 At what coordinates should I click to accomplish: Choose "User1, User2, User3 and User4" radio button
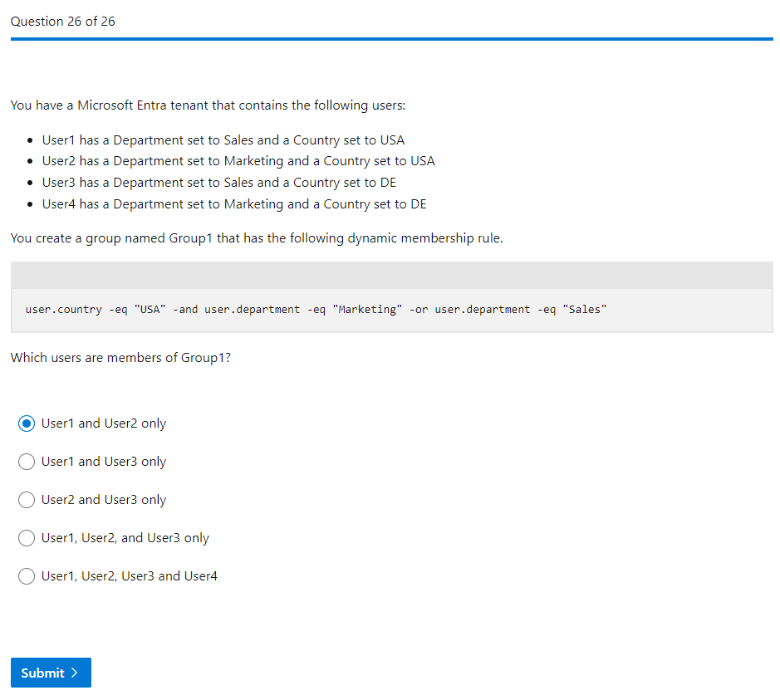pyautogui.click(x=27, y=576)
